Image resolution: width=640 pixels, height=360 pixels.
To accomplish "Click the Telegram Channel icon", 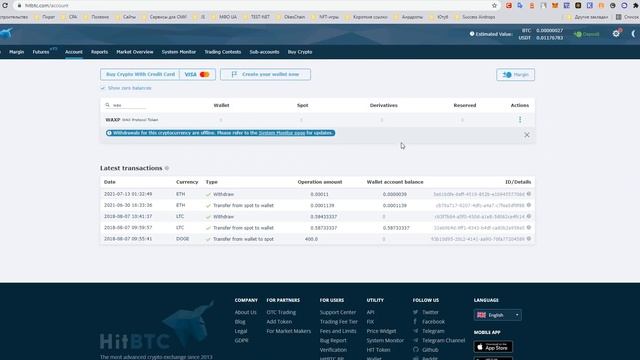I will [416, 340].
